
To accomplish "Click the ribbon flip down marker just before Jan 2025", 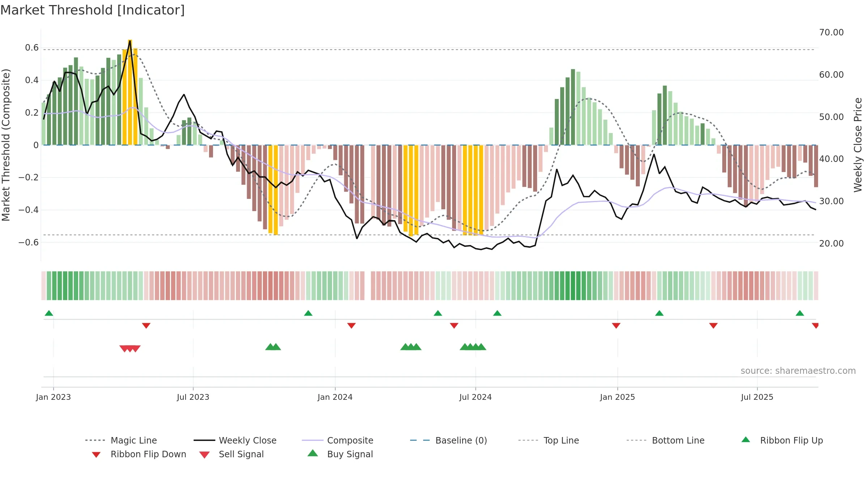I will point(616,326).
